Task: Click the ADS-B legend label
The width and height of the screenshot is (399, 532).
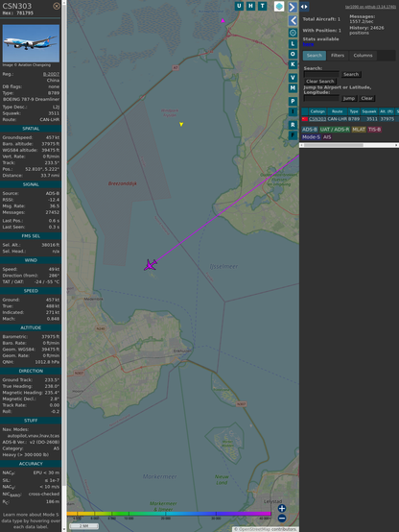Action: (310, 130)
